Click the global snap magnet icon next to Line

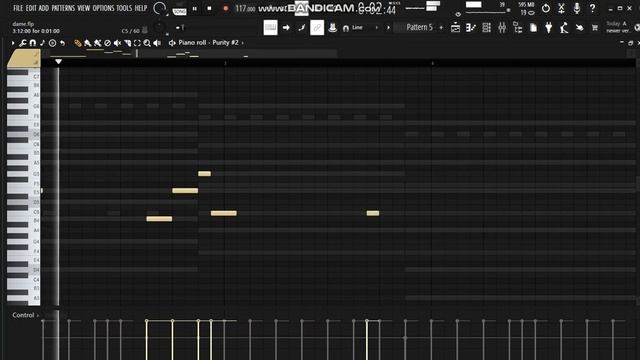[346, 28]
